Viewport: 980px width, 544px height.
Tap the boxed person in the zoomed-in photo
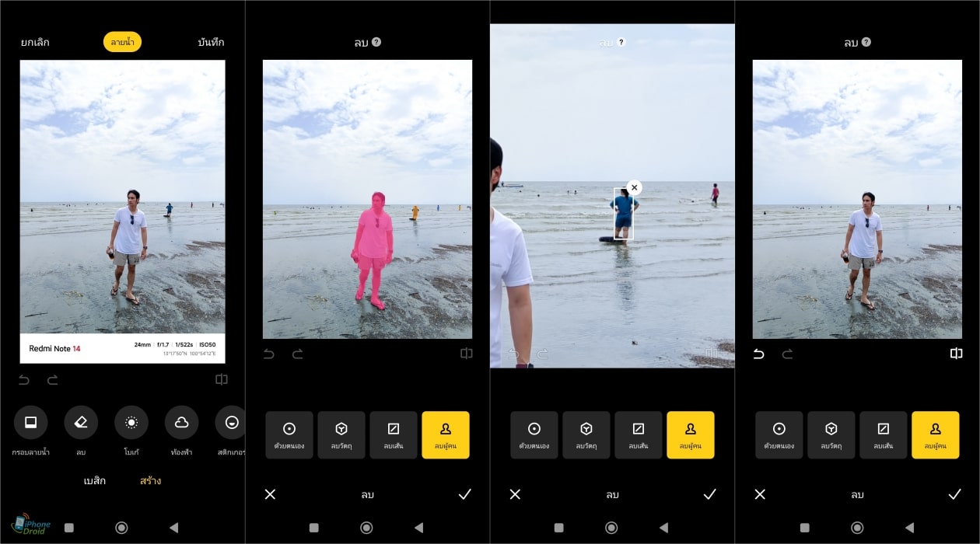coord(624,214)
